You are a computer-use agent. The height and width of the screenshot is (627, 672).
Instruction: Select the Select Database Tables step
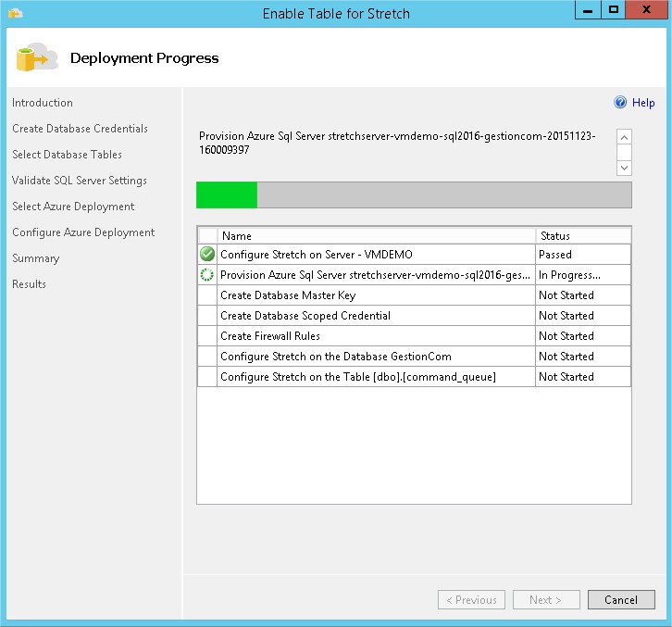[x=68, y=155]
